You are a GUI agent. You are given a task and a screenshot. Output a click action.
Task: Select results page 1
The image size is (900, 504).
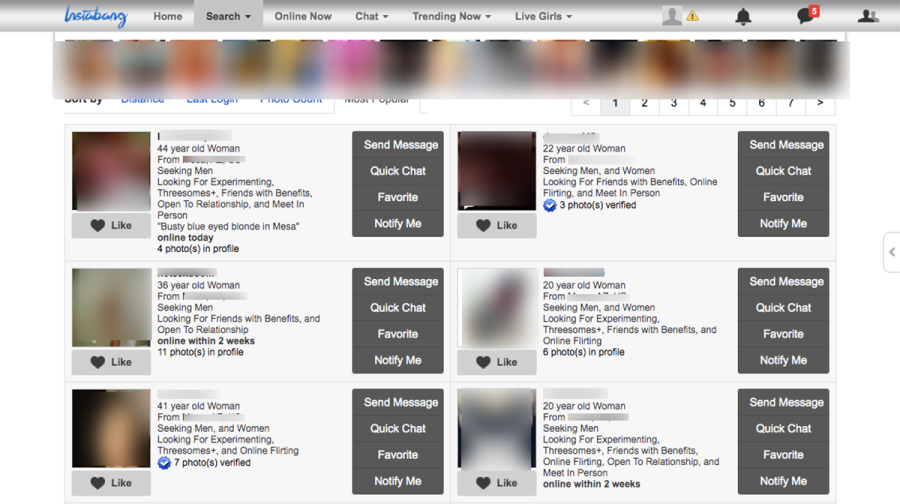[x=615, y=103]
